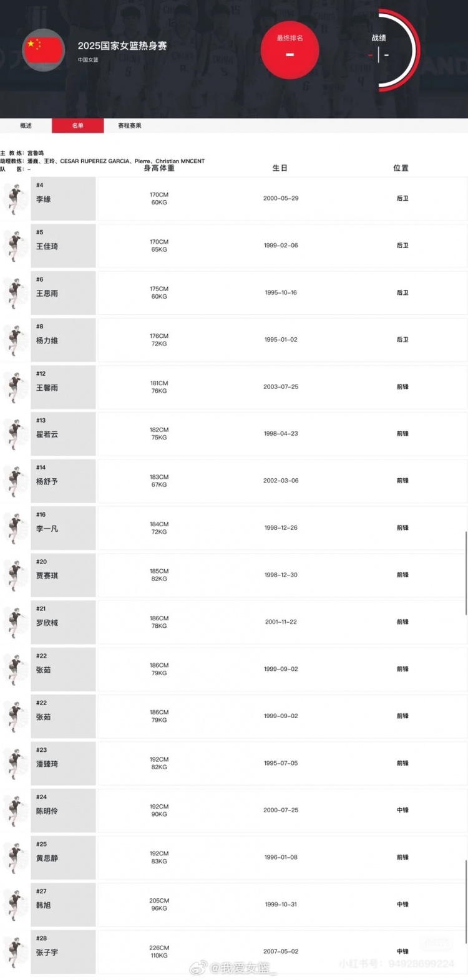The width and height of the screenshot is (468, 980).
Task: Click player thumbnail for #27 韩旭
Action: point(14,905)
